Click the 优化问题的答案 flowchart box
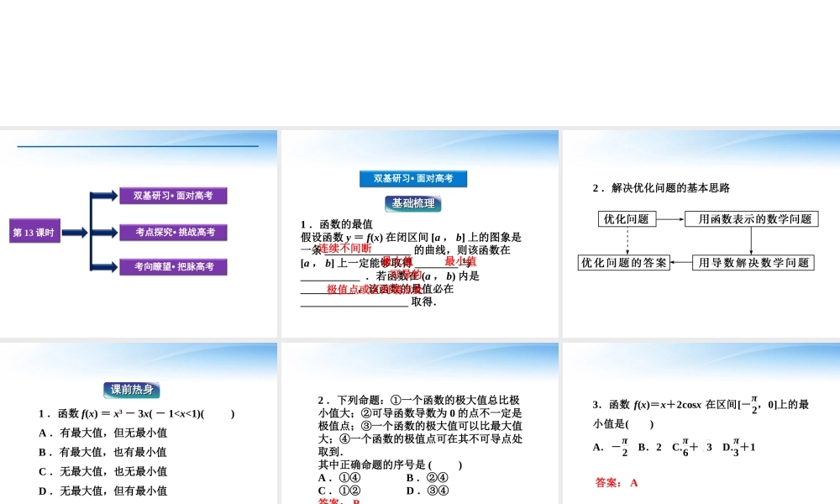 pyautogui.click(x=624, y=262)
